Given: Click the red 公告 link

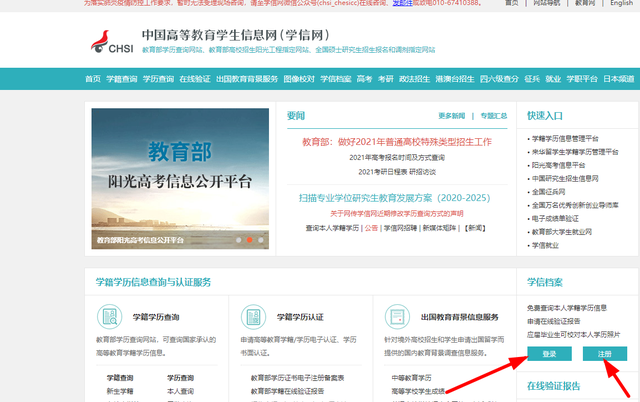Looking at the screenshot, I should (371, 228).
